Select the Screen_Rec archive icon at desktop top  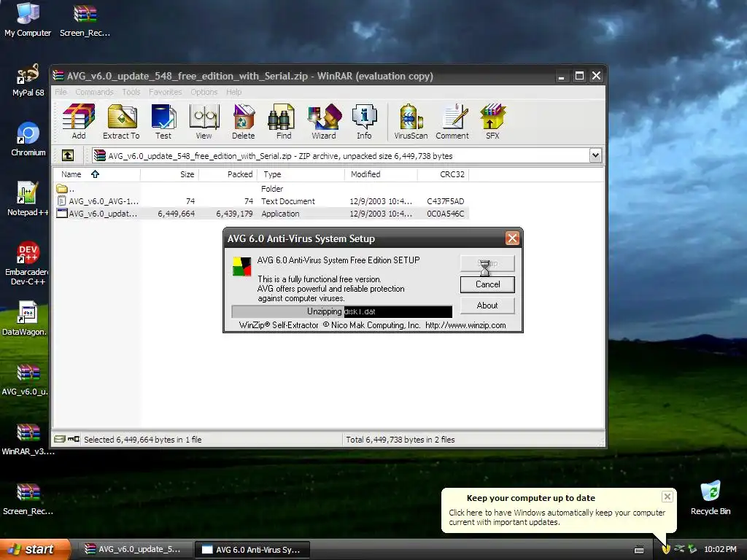[x=85, y=20]
